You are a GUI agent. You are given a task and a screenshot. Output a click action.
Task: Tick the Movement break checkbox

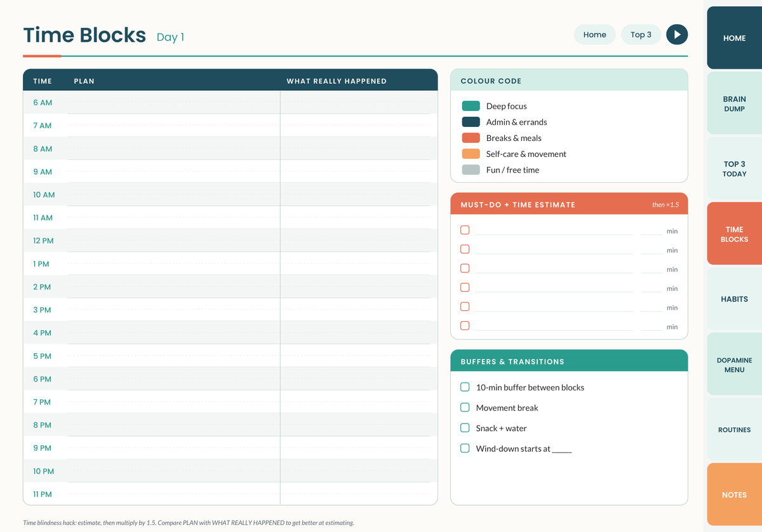click(465, 408)
